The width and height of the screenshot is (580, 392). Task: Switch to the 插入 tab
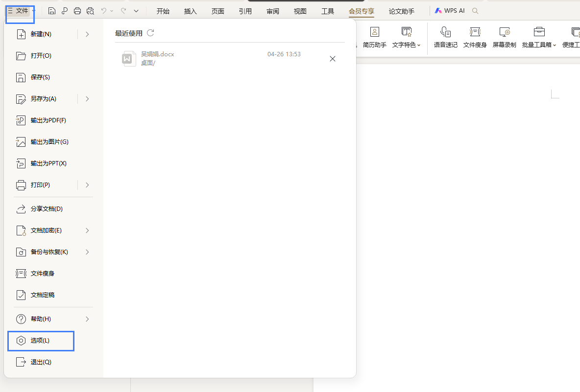click(x=190, y=11)
